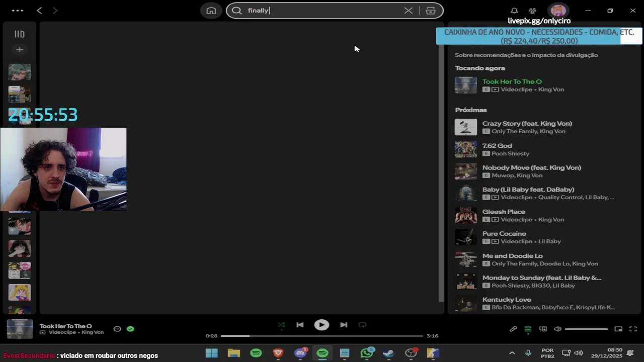Skip to previous track
This screenshot has width=644, height=362.
pos(300,325)
